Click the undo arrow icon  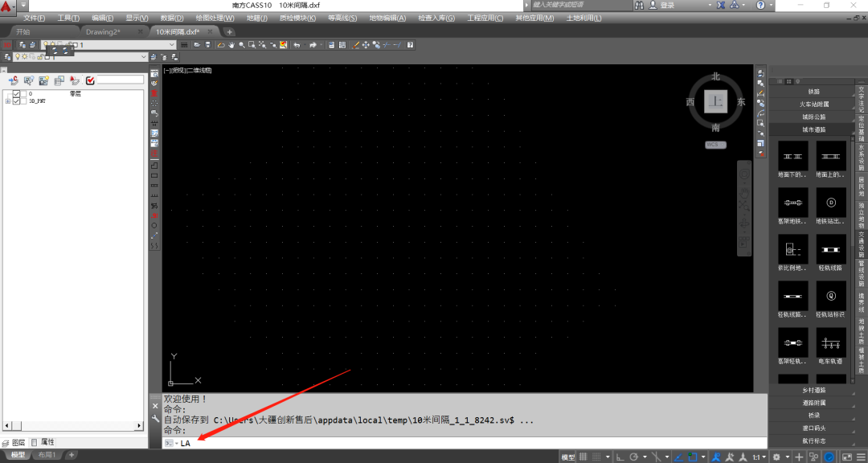click(x=297, y=45)
